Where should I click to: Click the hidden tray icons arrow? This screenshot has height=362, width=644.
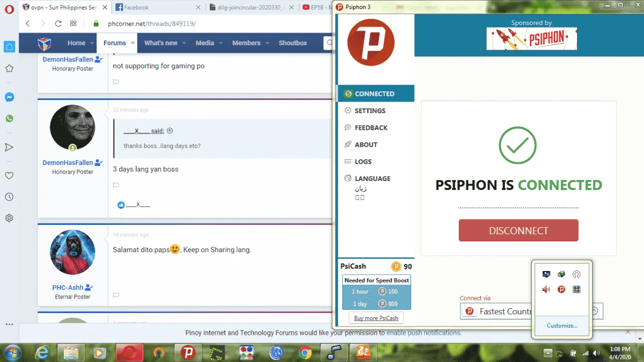(548, 353)
